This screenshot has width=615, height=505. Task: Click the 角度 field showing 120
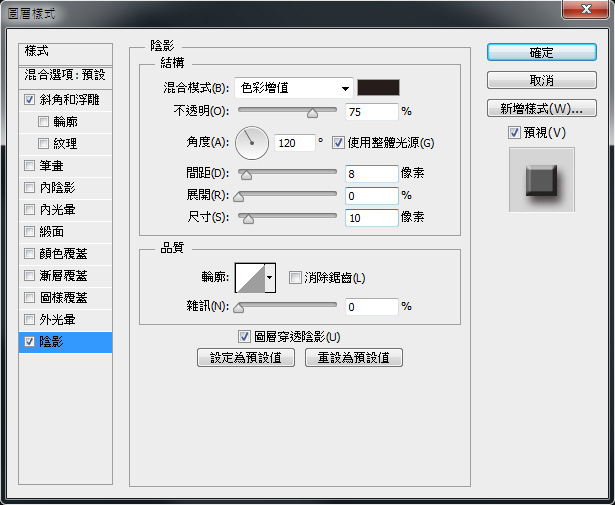[295, 143]
